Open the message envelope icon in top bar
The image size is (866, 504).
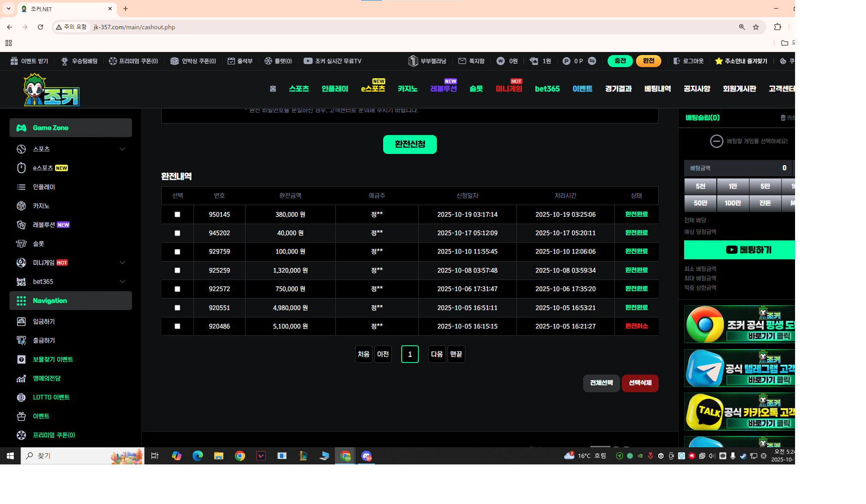462,61
